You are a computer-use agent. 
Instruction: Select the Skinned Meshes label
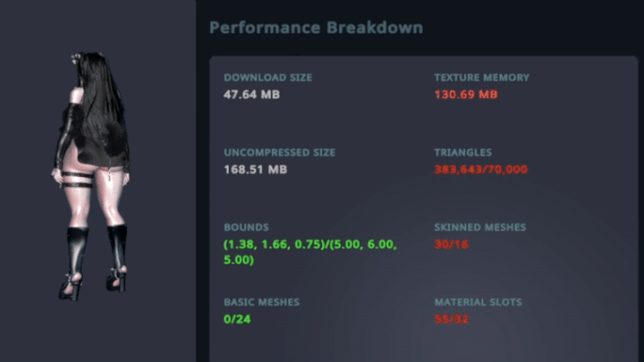pyautogui.click(x=480, y=228)
